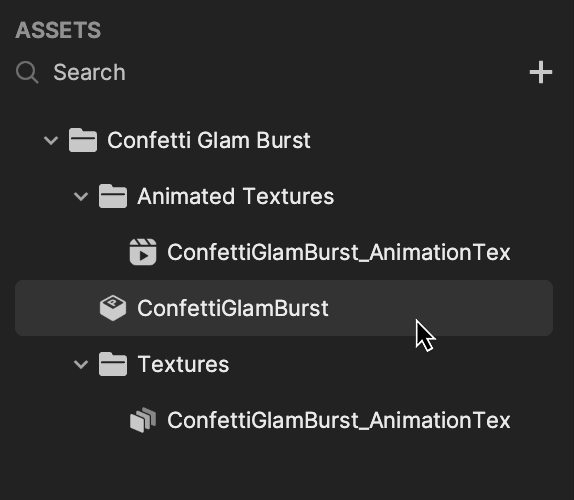Click the block icon beside ConfettiGlamBurst
Image resolution: width=574 pixels, height=500 pixels.
pyautogui.click(x=113, y=308)
